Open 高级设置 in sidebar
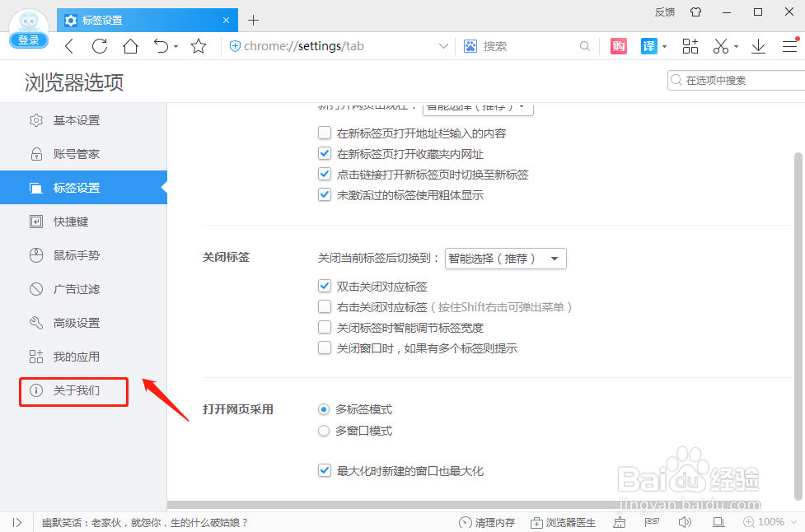Viewport: 805px width, 532px height. tap(84, 323)
